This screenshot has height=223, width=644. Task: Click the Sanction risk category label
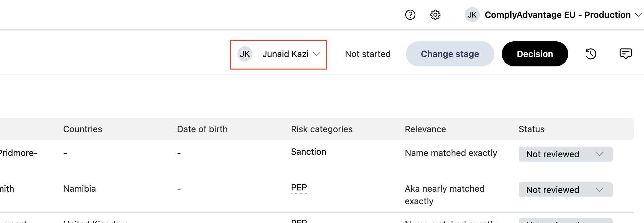pos(309,152)
